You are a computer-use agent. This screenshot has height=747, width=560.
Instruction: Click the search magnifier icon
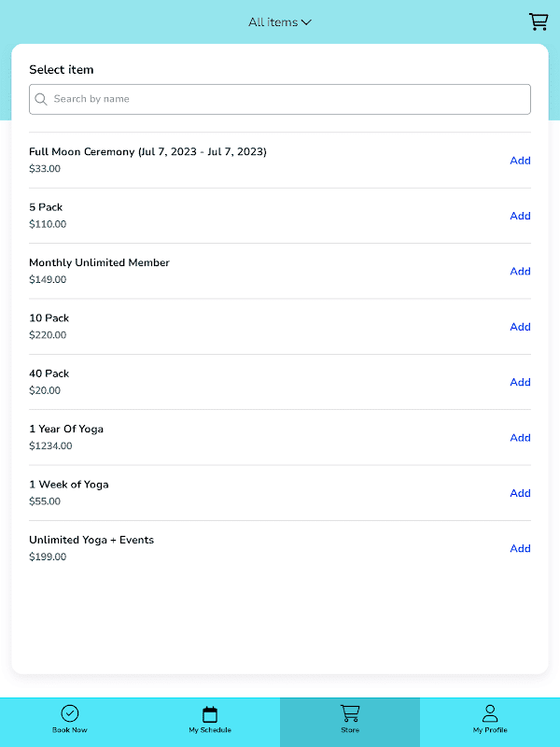coord(41,99)
